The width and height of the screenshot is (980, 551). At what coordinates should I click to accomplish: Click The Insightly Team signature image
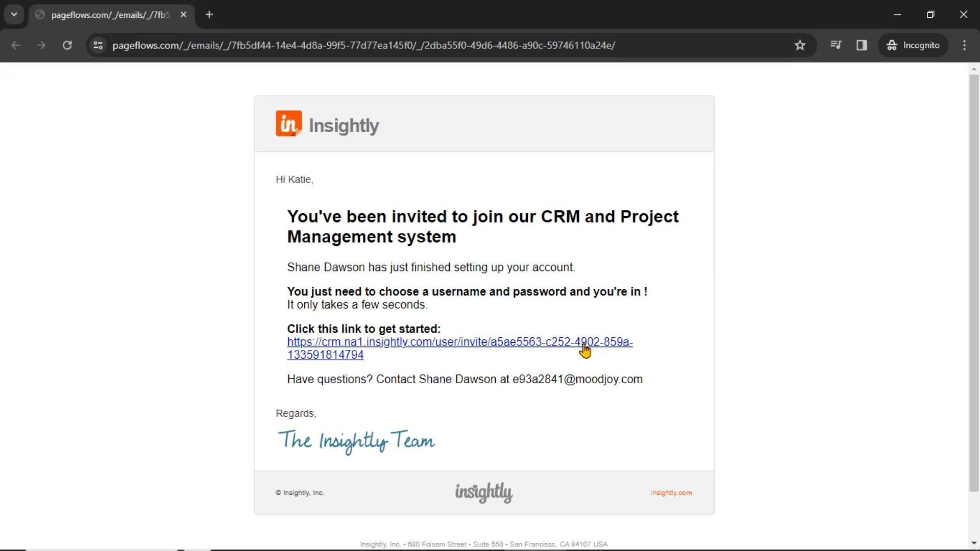point(356,441)
